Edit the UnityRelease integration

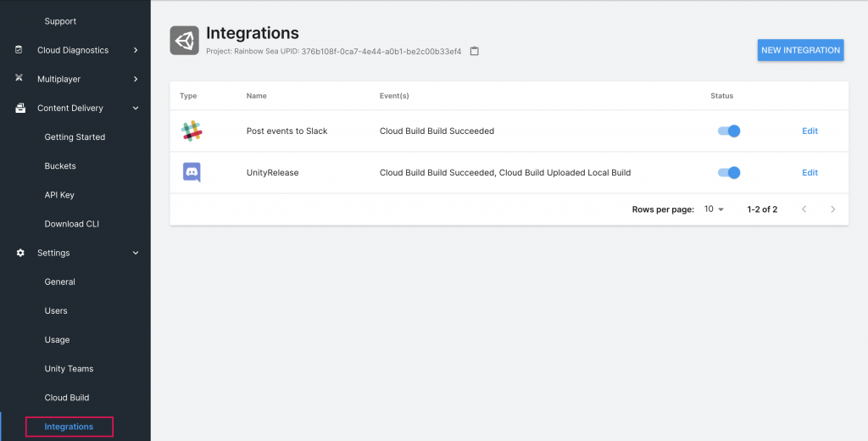(x=810, y=172)
